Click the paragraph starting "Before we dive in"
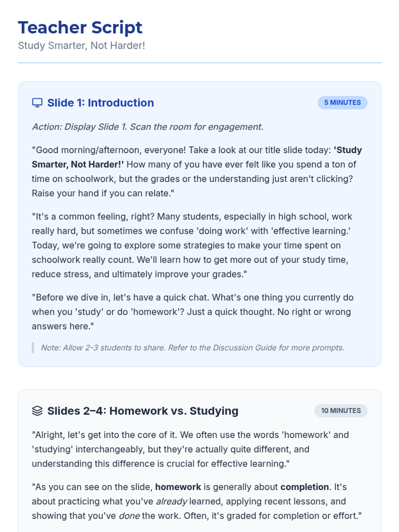The height and width of the screenshot is (532, 399). (x=193, y=312)
